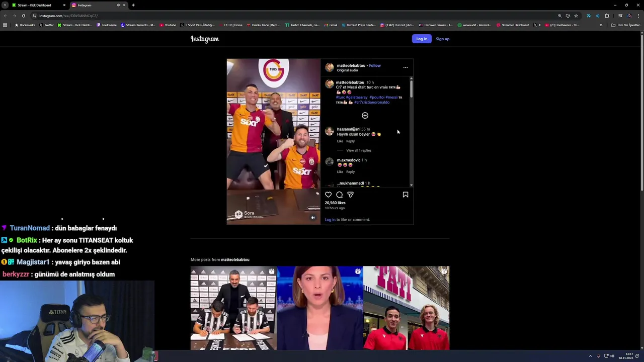Open the StreamElements bookmark
The width and height of the screenshot is (644, 362).
(138, 25)
